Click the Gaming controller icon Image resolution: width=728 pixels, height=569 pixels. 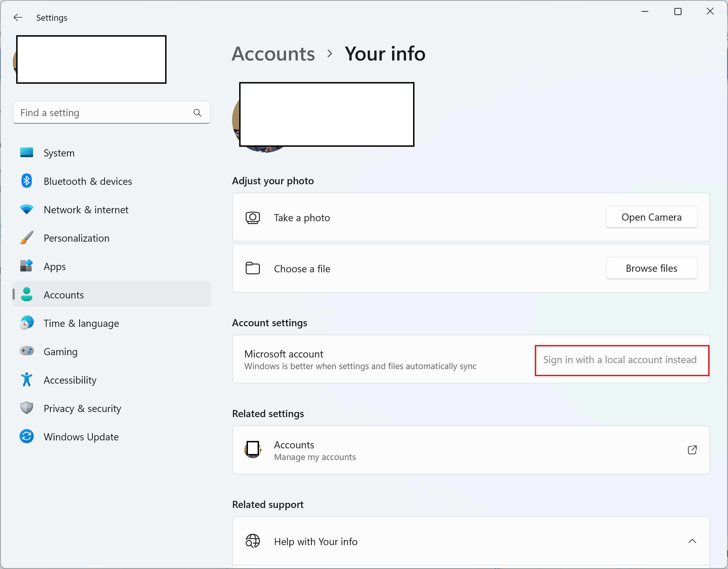tap(27, 351)
